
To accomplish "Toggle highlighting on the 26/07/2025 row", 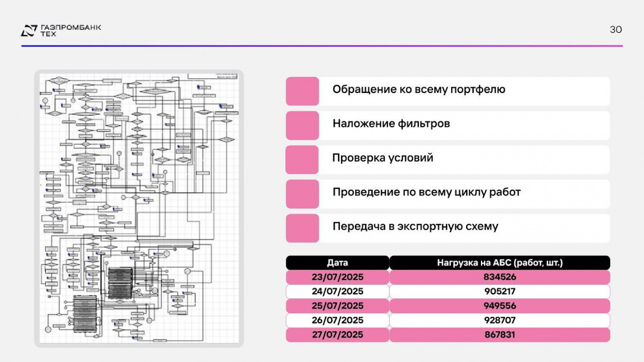I will 336,320.
